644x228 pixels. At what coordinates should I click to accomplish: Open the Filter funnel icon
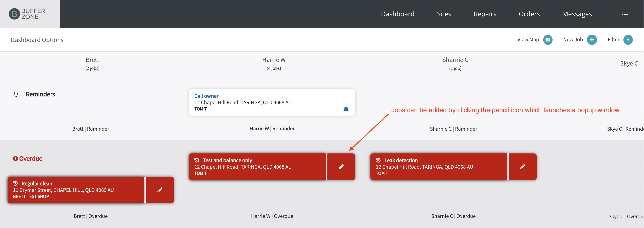[628, 40]
